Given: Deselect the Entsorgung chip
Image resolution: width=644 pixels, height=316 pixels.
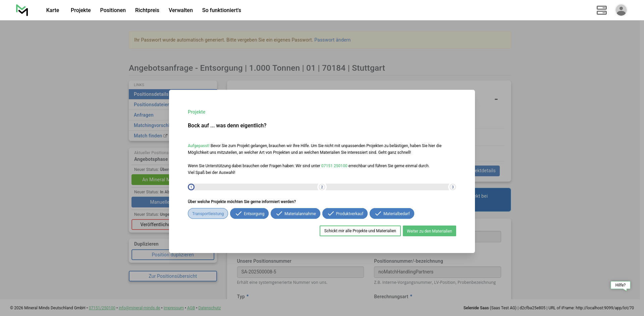Looking at the screenshot, I should (249, 214).
